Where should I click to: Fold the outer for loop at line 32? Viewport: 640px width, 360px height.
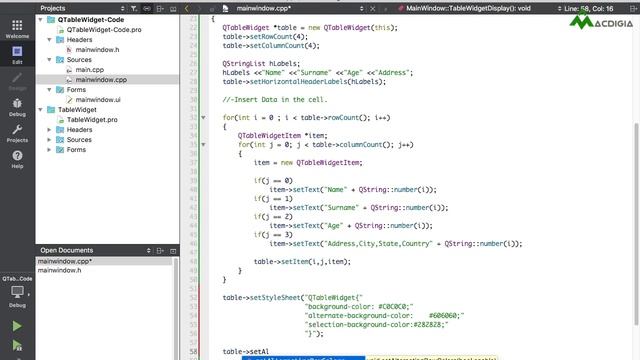[x=203, y=118]
